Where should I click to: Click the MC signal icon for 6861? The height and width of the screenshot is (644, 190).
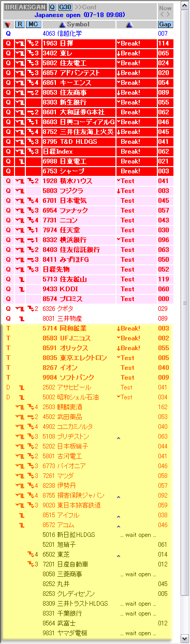coord(33,82)
